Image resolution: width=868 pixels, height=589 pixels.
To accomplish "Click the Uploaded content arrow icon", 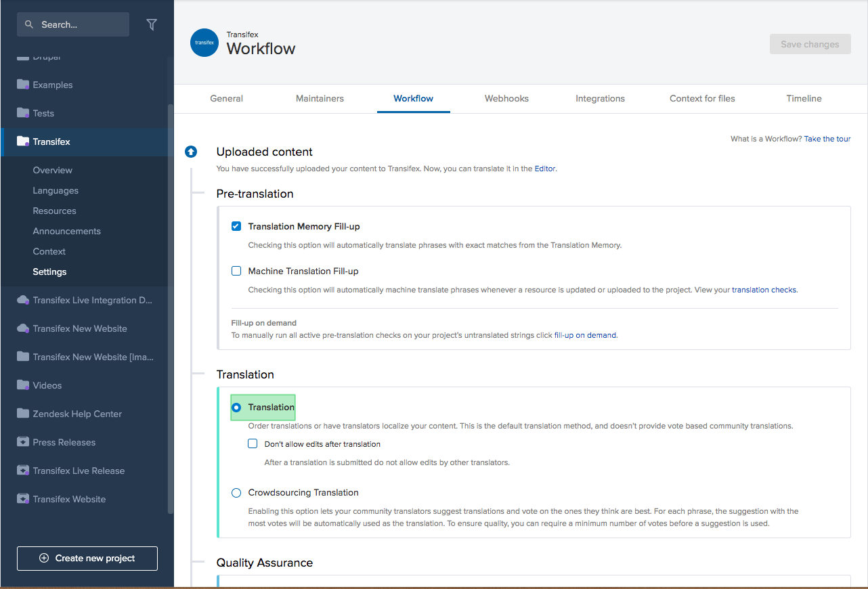I will pos(191,152).
